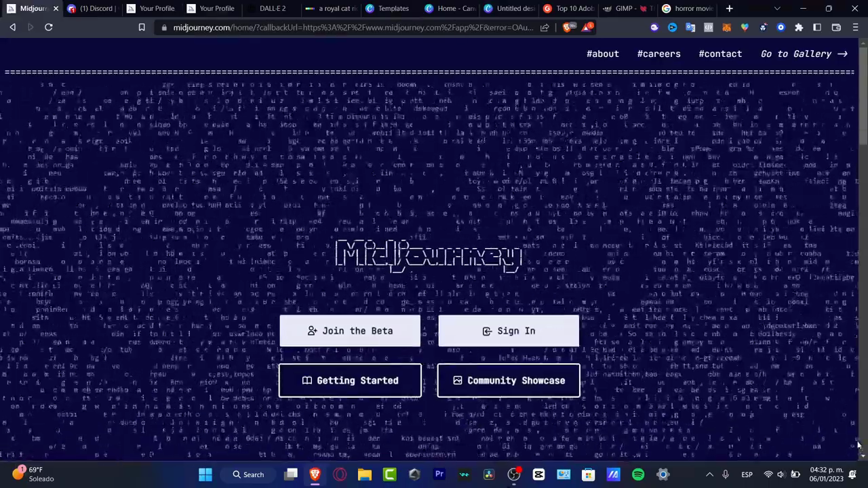Open the Getting Started guide
The width and height of the screenshot is (868, 488).
point(350,380)
